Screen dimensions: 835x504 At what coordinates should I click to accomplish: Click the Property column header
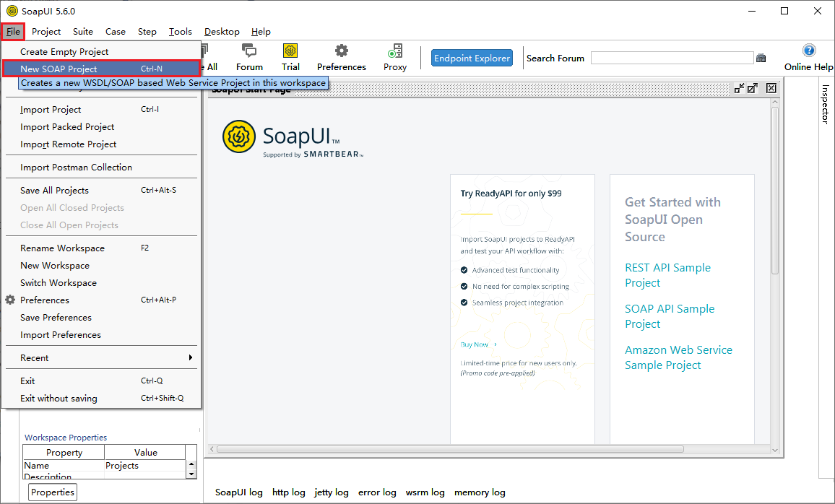[x=64, y=453]
